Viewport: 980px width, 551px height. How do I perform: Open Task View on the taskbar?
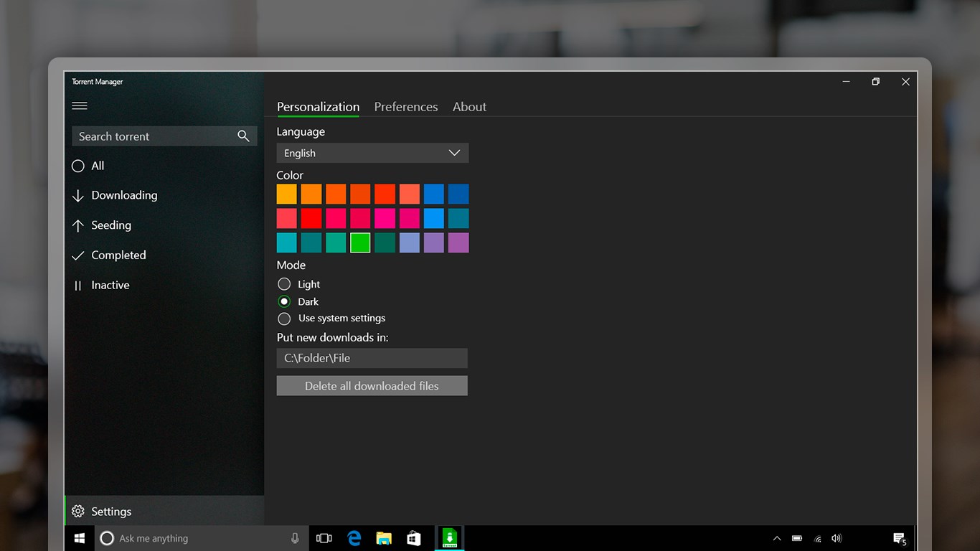pos(324,538)
